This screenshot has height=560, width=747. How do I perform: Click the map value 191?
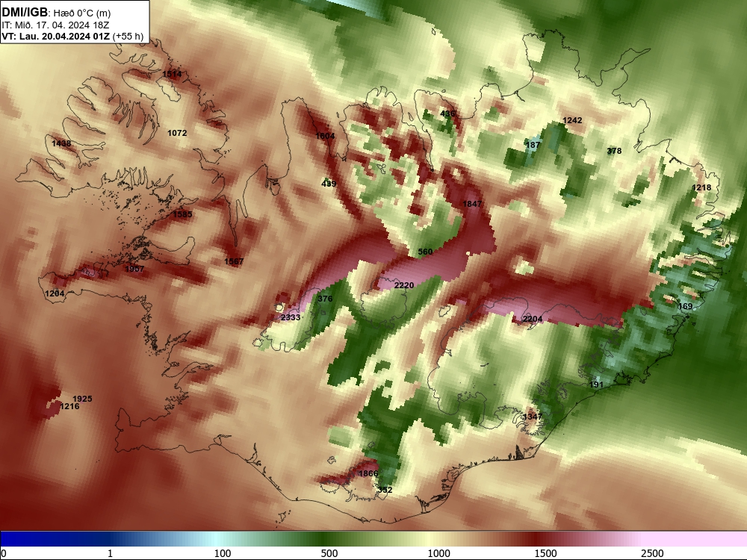(x=596, y=385)
